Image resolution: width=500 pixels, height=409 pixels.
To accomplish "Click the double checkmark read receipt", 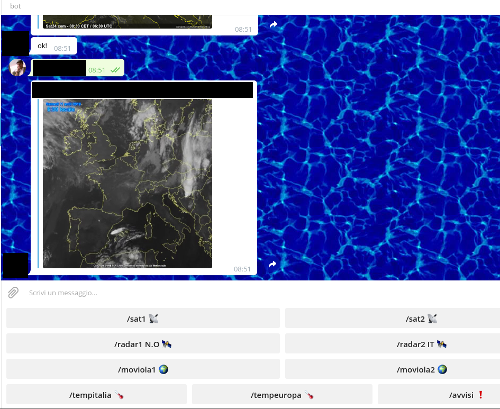I will point(115,70).
